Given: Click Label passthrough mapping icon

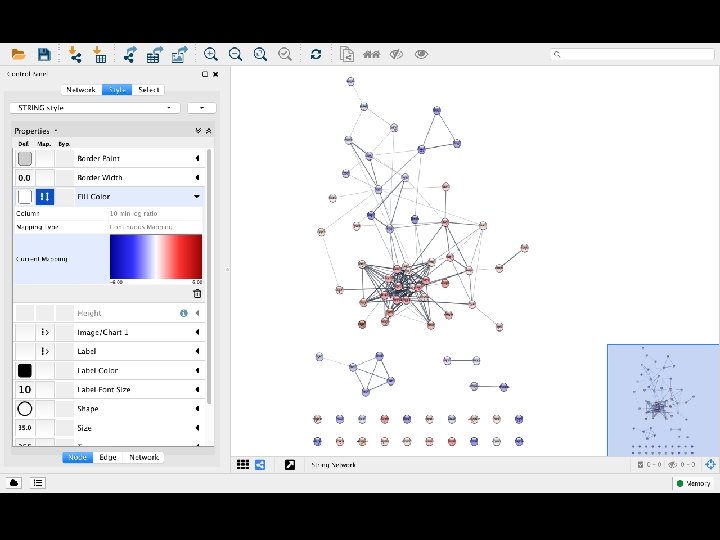Looking at the screenshot, I should (x=45, y=351).
